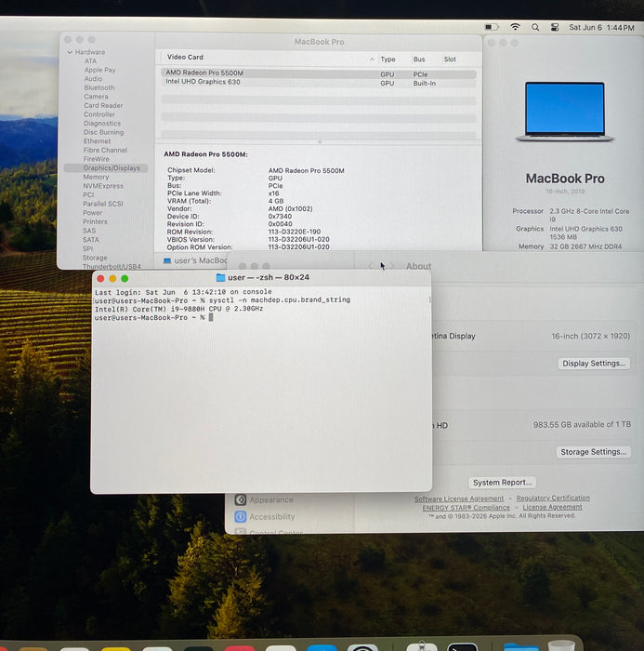Open the Trash in the Dock

(x=561, y=645)
